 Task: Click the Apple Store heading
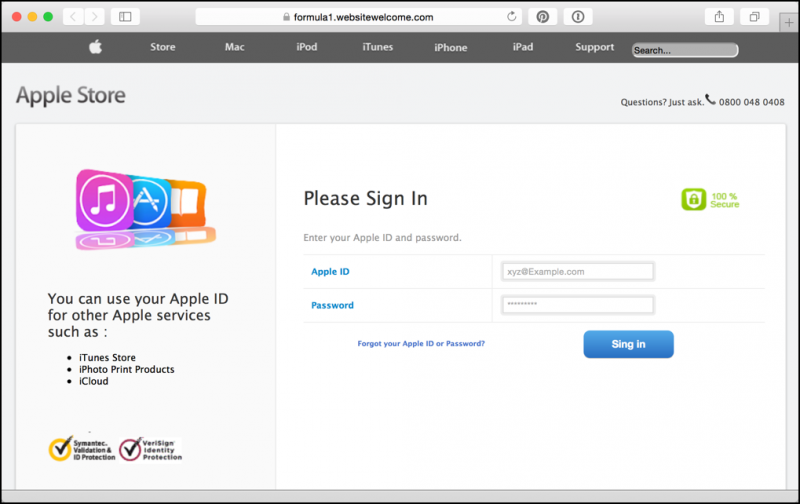coord(70,95)
